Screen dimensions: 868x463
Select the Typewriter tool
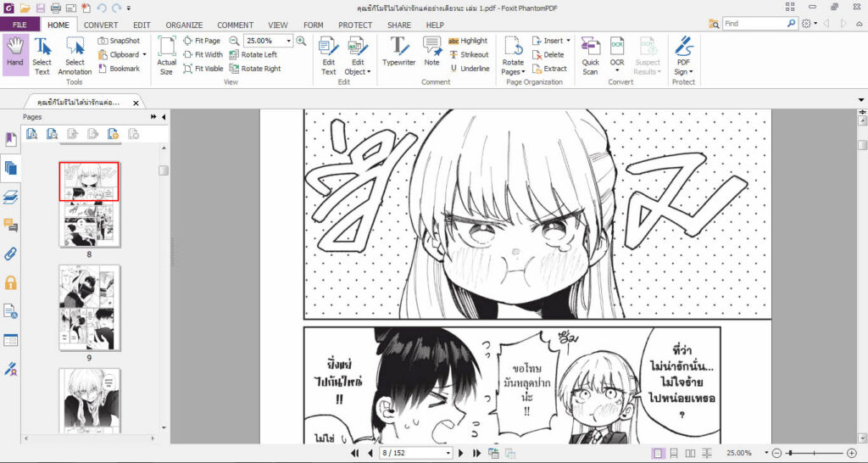tap(398, 52)
